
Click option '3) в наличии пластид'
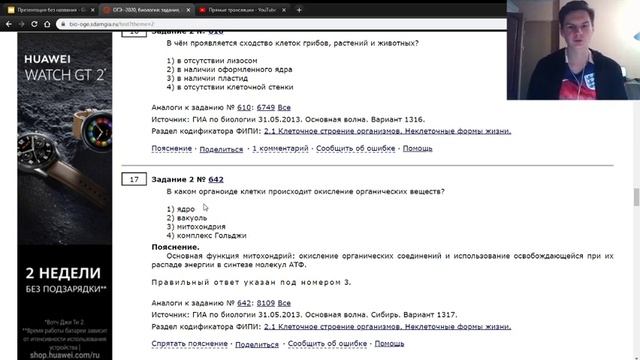[x=207, y=78]
